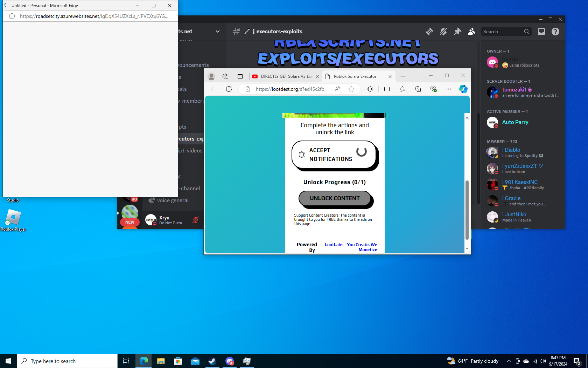Open volume control in system tray
588x368 pixels.
tap(543, 361)
